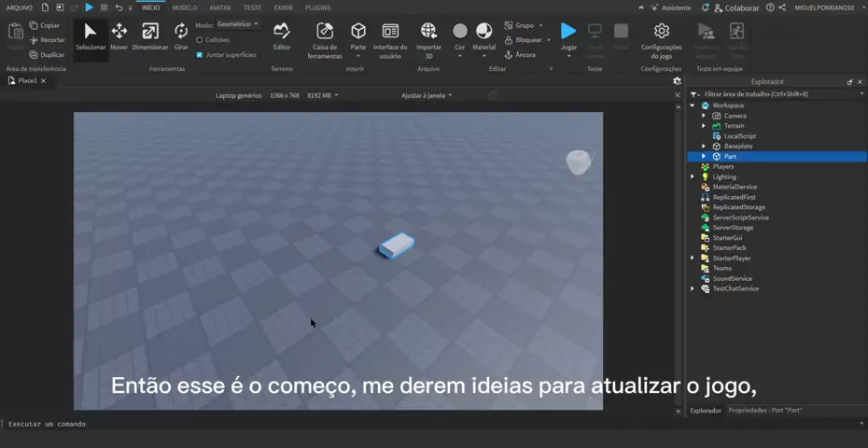
Task: Collapse the Workspace tree node
Action: (x=693, y=105)
